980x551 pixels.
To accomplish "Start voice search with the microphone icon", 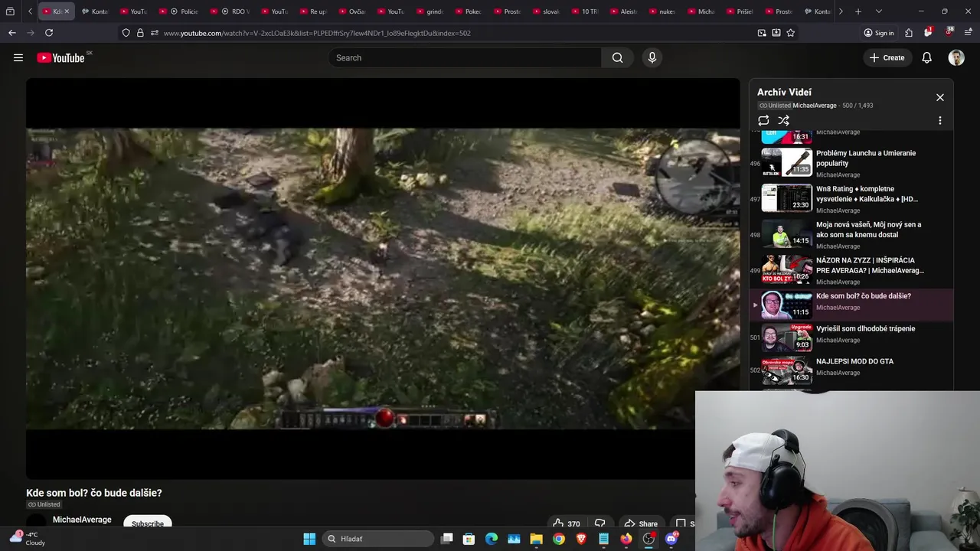I will [652, 57].
